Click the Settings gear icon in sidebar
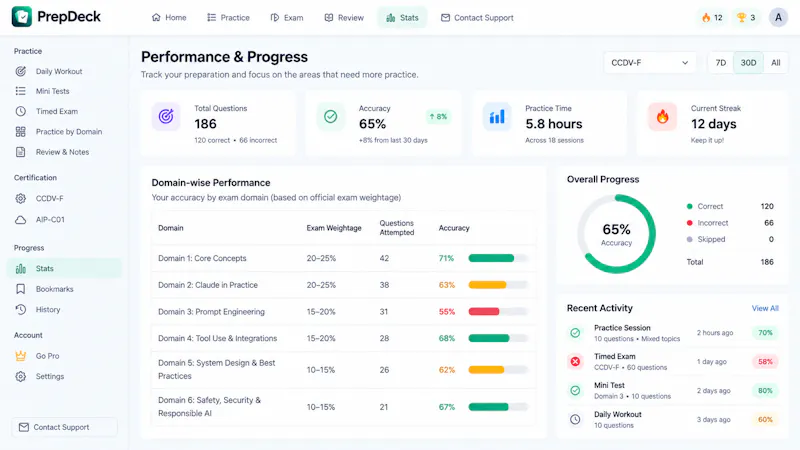 [x=20, y=377]
